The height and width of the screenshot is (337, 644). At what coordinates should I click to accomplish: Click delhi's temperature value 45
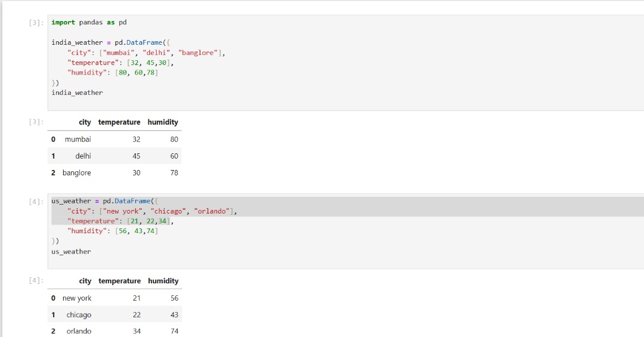137,156
